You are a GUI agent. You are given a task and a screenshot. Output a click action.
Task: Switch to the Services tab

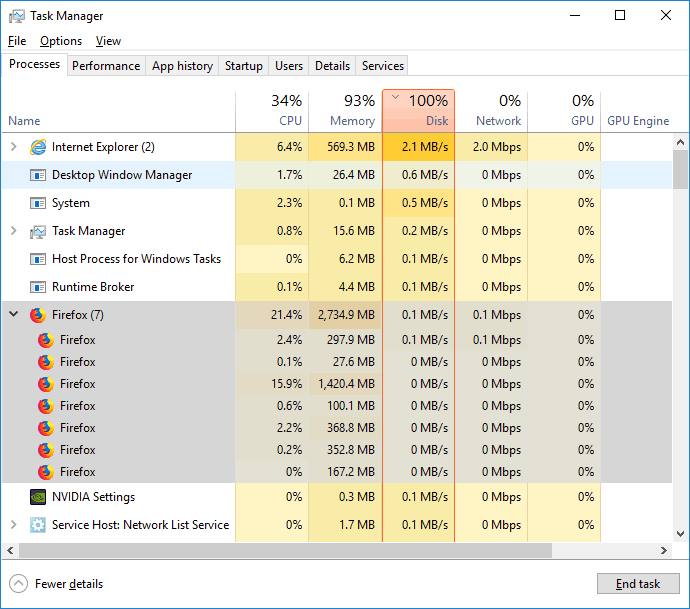pyautogui.click(x=382, y=66)
